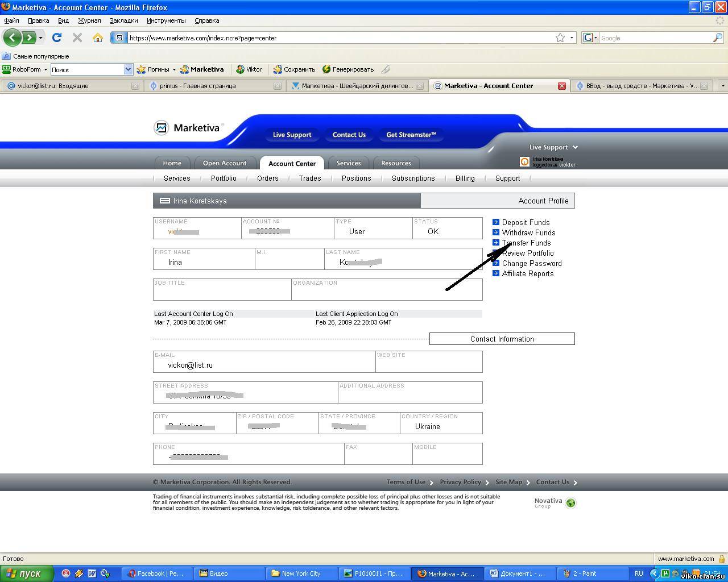The height and width of the screenshot is (582, 728).
Task: Select Positions in submenu
Action: (356, 178)
